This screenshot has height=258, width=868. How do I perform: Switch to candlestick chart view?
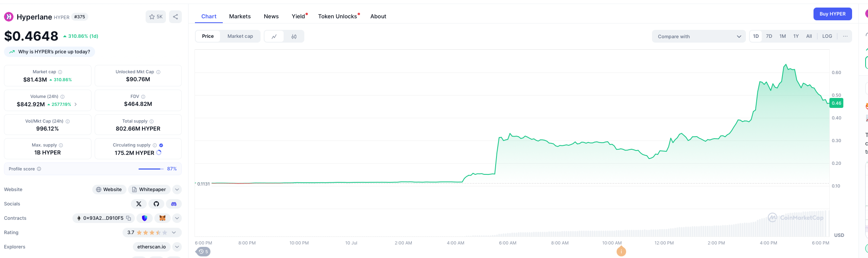click(x=294, y=36)
